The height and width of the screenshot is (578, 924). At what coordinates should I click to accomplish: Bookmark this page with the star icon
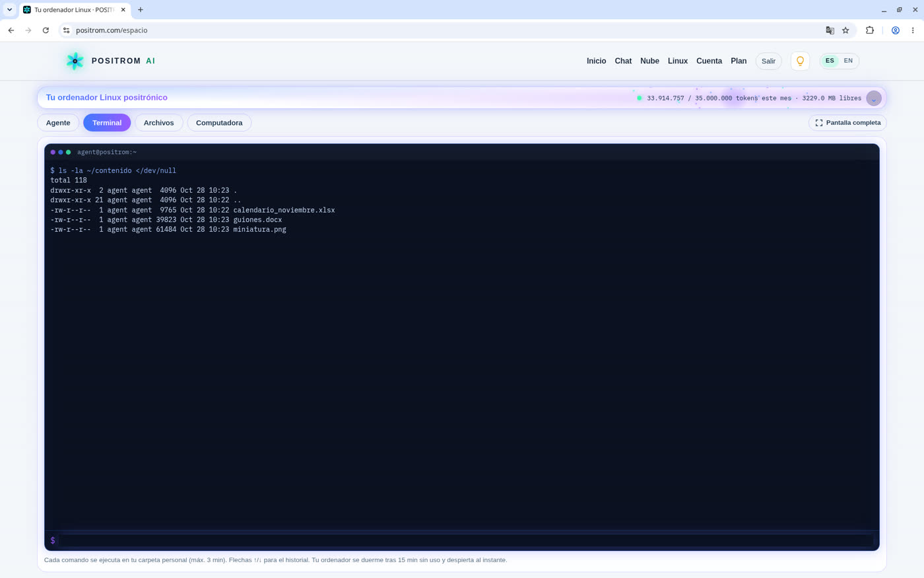[845, 30]
